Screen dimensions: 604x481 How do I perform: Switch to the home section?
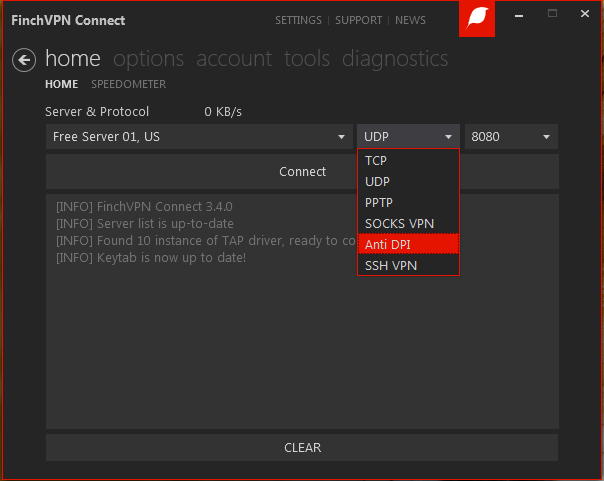click(73, 59)
